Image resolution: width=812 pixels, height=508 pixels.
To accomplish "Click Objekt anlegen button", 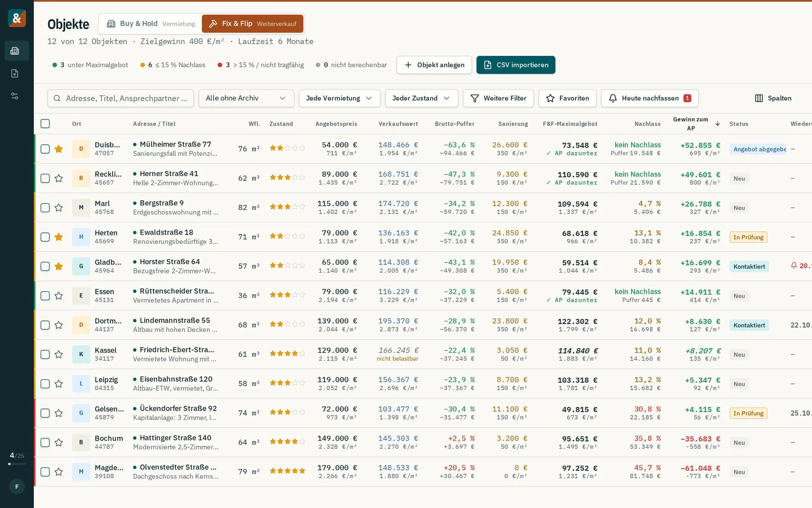I will pyautogui.click(x=434, y=65).
